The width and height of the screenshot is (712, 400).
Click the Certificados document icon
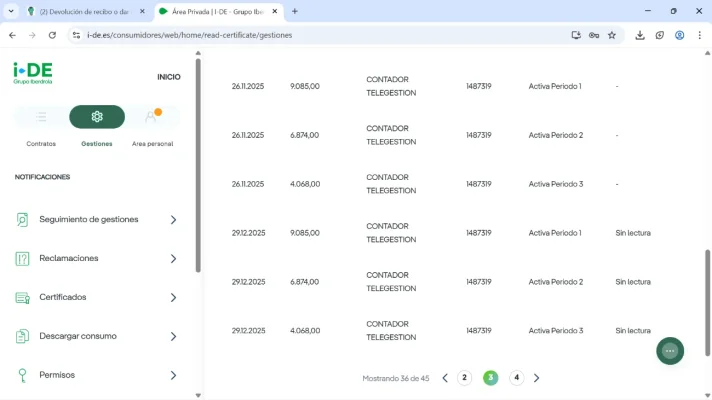coord(22,297)
